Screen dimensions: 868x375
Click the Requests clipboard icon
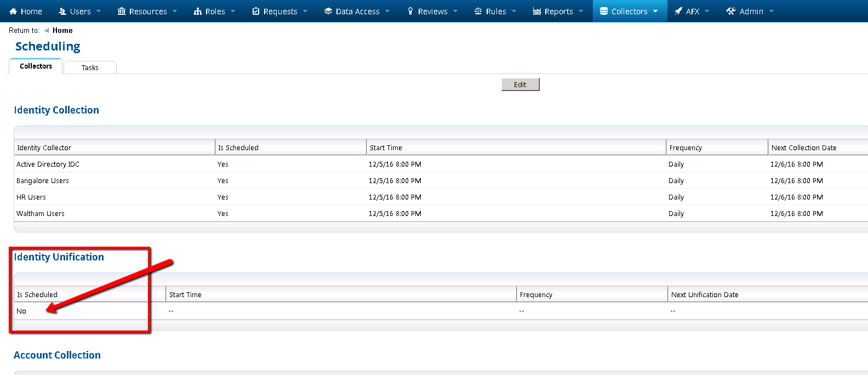256,12
